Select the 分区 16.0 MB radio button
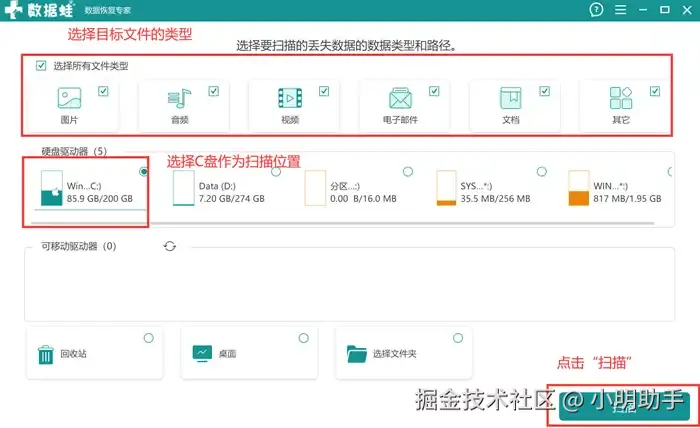The width and height of the screenshot is (700, 428). coord(408,171)
